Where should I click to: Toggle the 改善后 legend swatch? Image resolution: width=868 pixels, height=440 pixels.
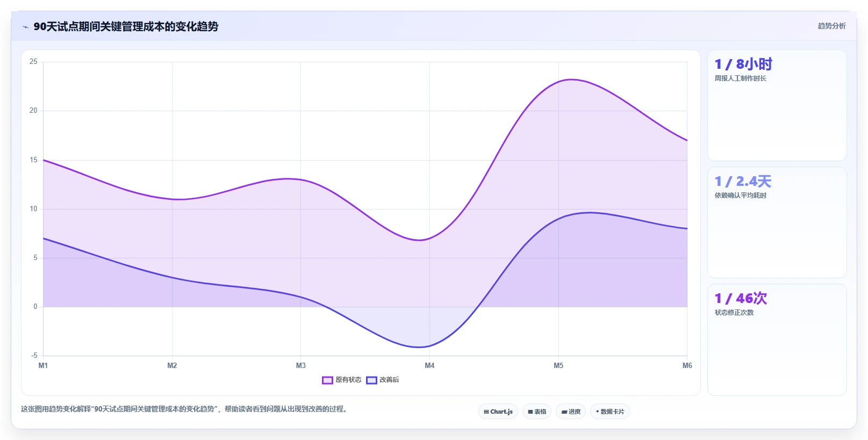click(x=371, y=380)
